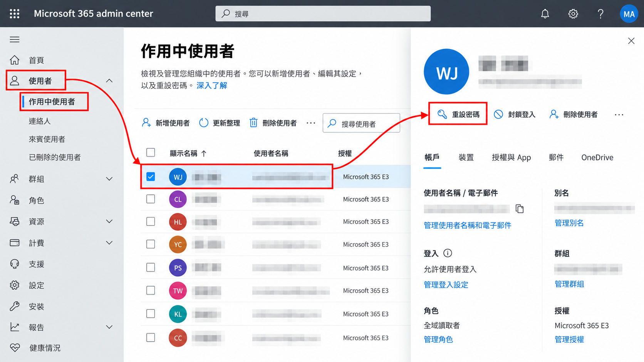Screen dimensions: 644x362
Task: Open 來賓使用者 in sidebar
Action: [x=47, y=139]
